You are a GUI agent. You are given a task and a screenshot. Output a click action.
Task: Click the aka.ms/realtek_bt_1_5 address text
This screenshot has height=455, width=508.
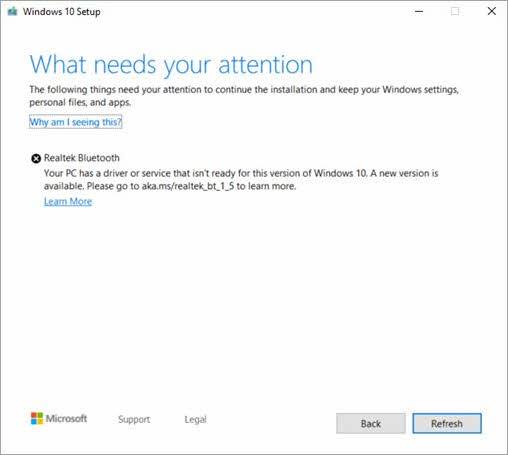coord(188,186)
